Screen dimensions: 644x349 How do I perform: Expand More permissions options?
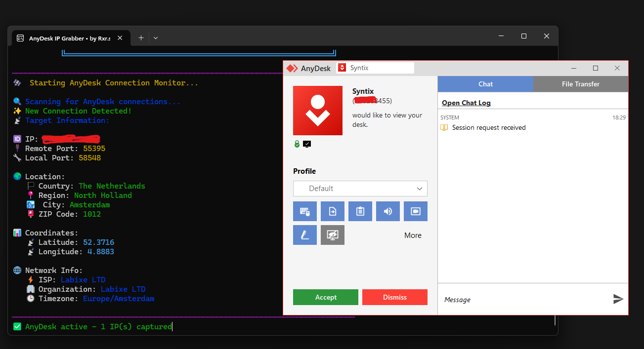(413, 235)
